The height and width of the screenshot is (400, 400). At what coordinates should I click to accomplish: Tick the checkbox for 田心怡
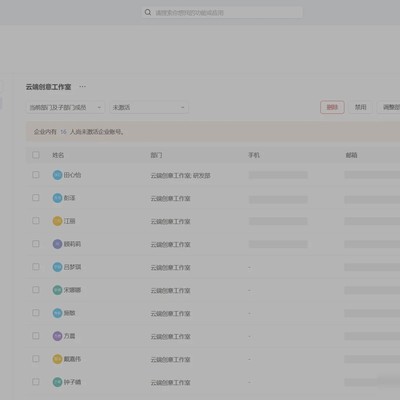coord(36,175)
